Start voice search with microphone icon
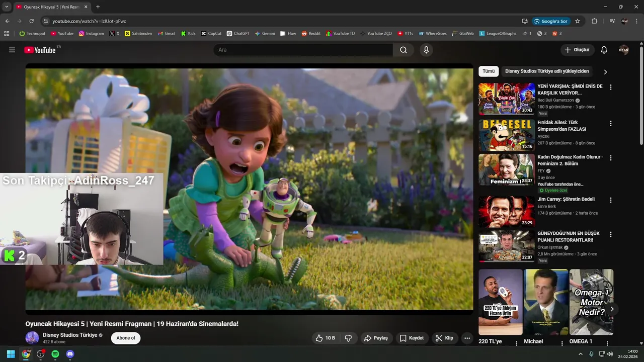This screenshot has width=644, height=362. tap(426, 50)
